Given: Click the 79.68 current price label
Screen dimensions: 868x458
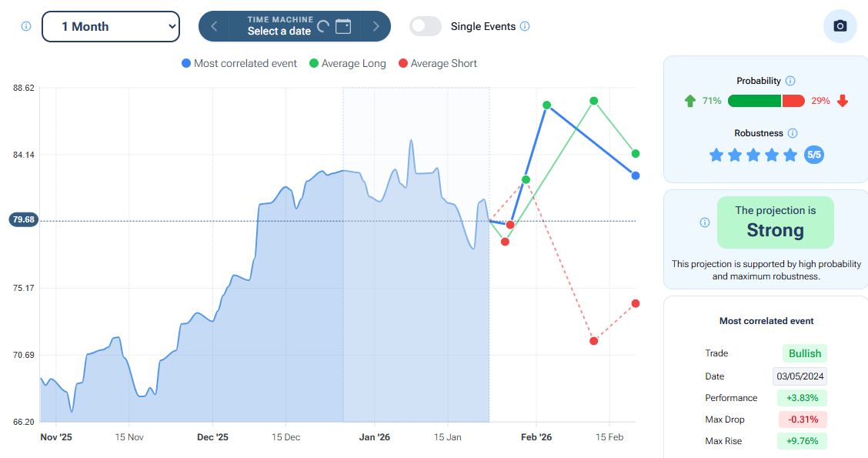Looking at the screenshot, I should [x=23, y=220].
